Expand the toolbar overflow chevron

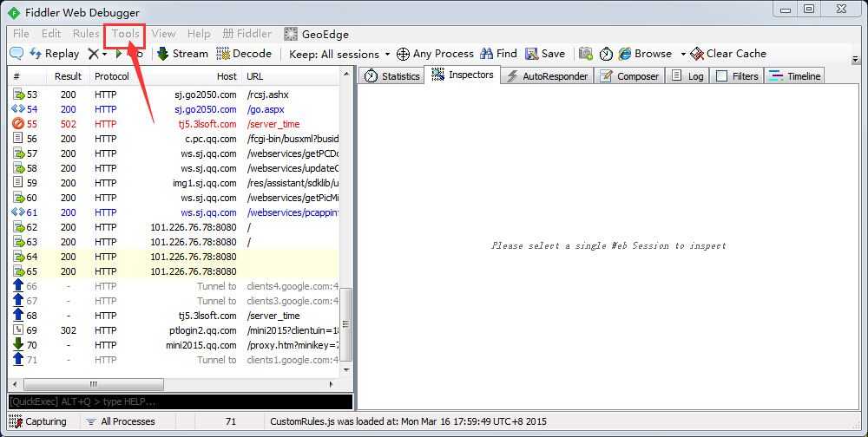click(855, 59)
